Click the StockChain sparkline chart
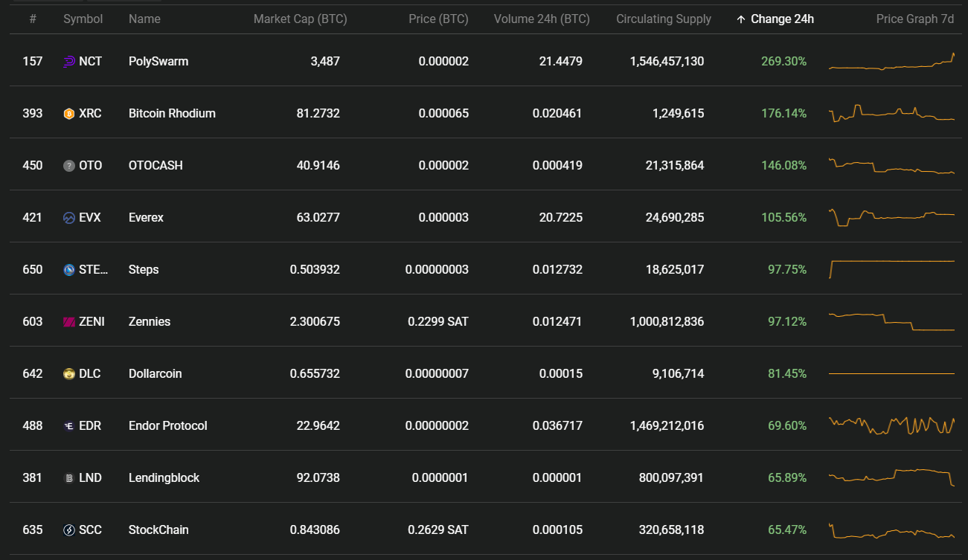This screenshot has width=968, height=560. click(891, 530)
